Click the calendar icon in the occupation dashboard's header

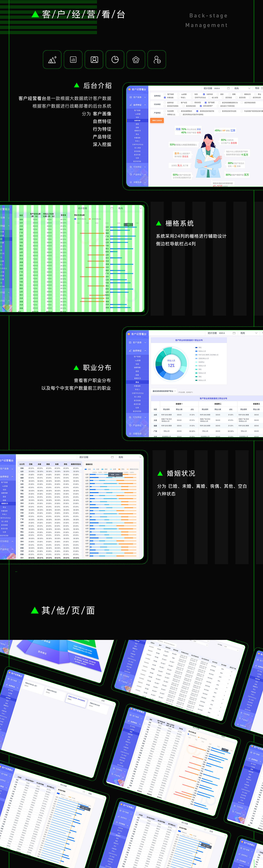[x=234, y=333]
